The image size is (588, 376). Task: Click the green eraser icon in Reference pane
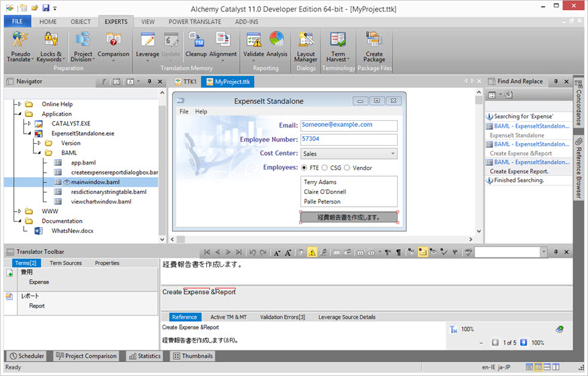click(x=560, y=329)
